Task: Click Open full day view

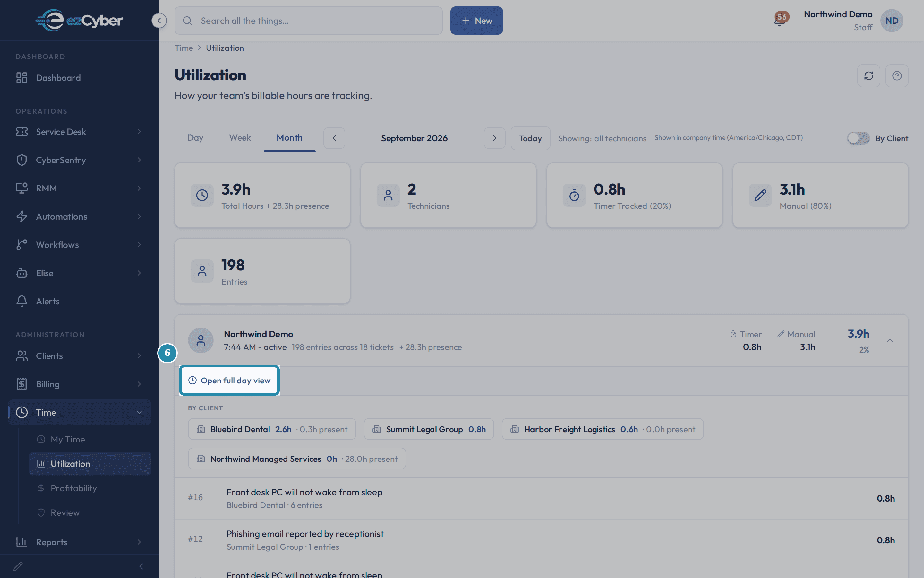Action: click(229, 381)
